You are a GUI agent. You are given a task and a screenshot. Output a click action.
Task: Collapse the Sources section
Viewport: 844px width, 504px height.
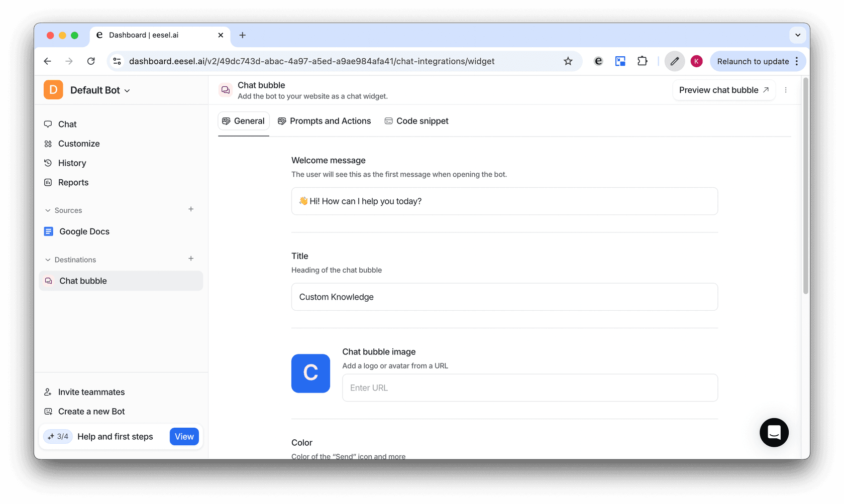pos(48,210)
